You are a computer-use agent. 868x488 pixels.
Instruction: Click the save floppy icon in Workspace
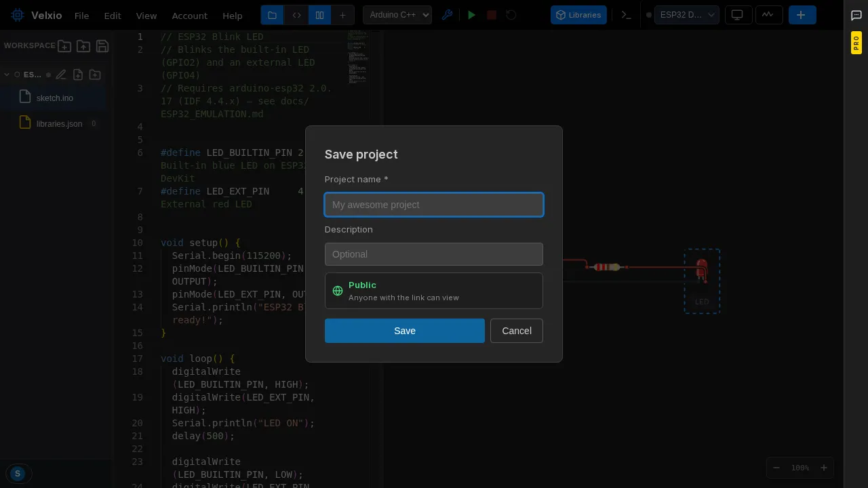tap(102, 46)
